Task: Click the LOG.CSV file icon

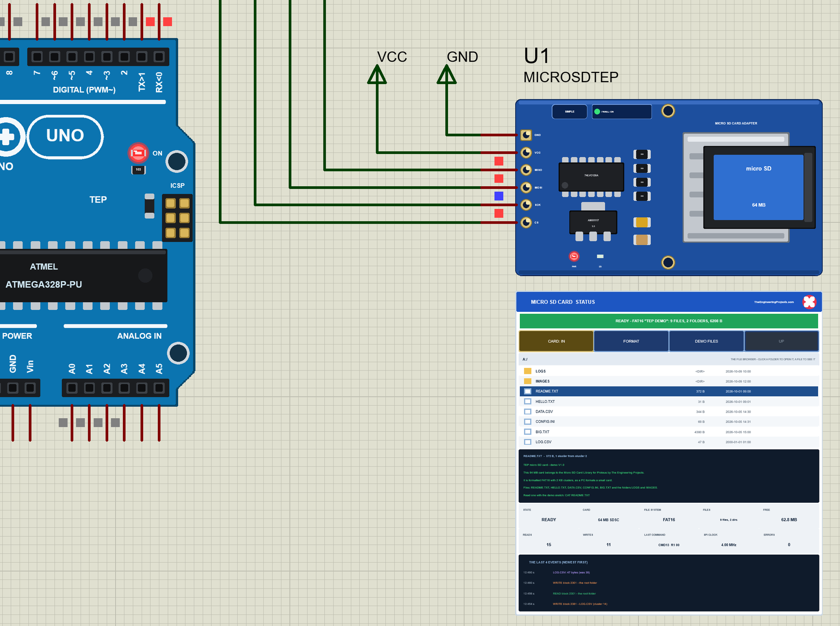Action: pos(528,442)
